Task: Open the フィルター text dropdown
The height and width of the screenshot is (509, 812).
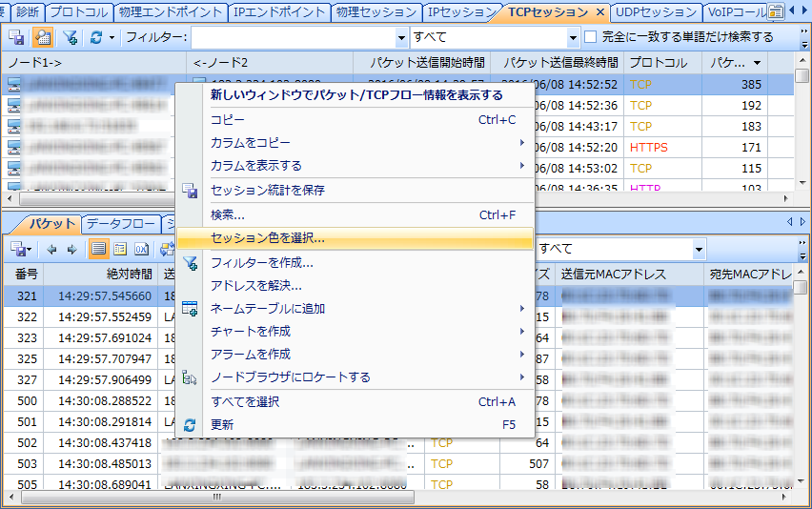Action: click(401, 37)
